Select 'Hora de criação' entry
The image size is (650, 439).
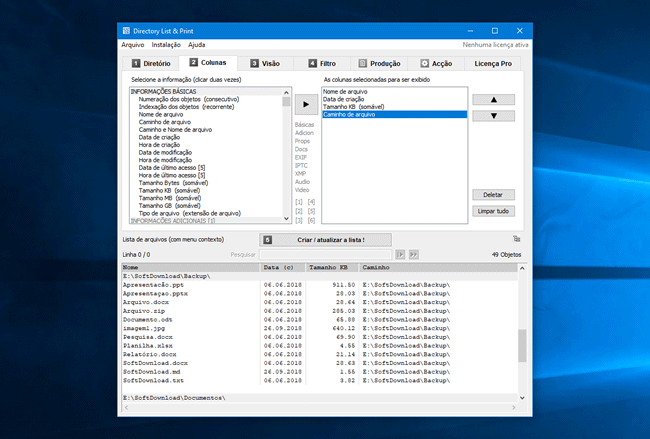pyautogui.click(x=159, y=145)
